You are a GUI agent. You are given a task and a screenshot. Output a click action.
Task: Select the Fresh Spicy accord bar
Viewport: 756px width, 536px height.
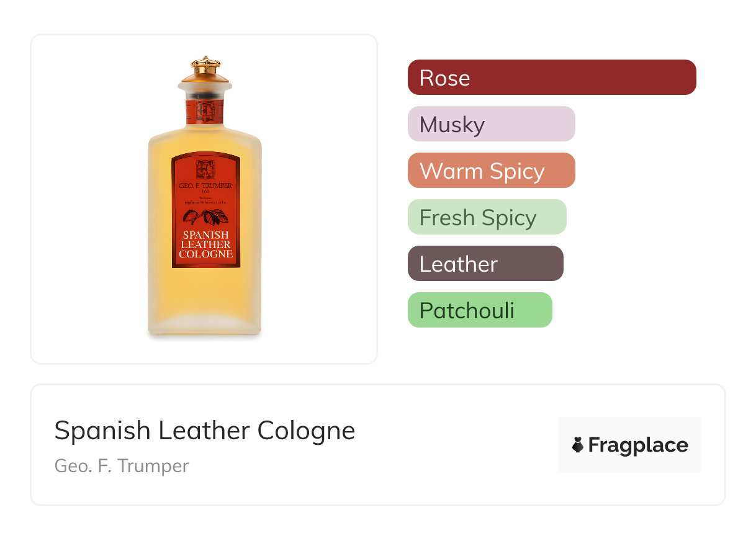[487, 217]
